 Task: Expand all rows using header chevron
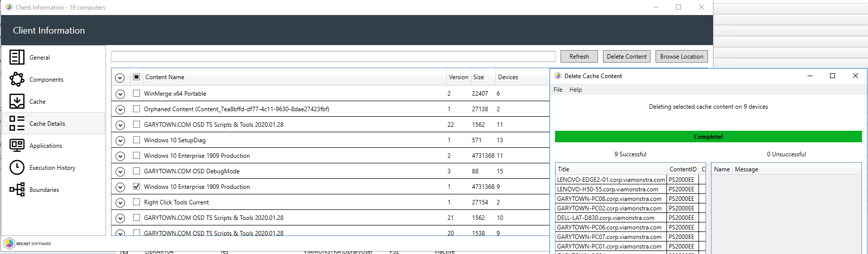tap(119, 78)
